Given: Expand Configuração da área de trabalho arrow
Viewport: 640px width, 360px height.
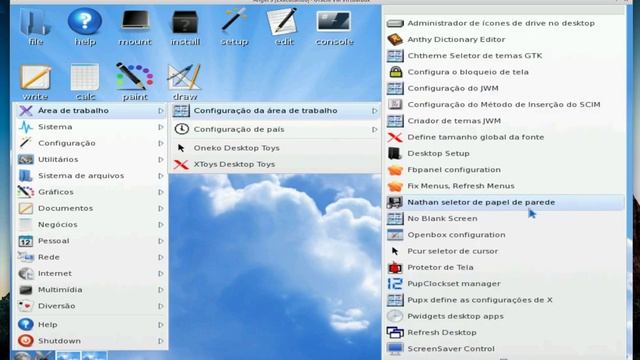Looking at the screenshot, I should [x=374, y=111].
